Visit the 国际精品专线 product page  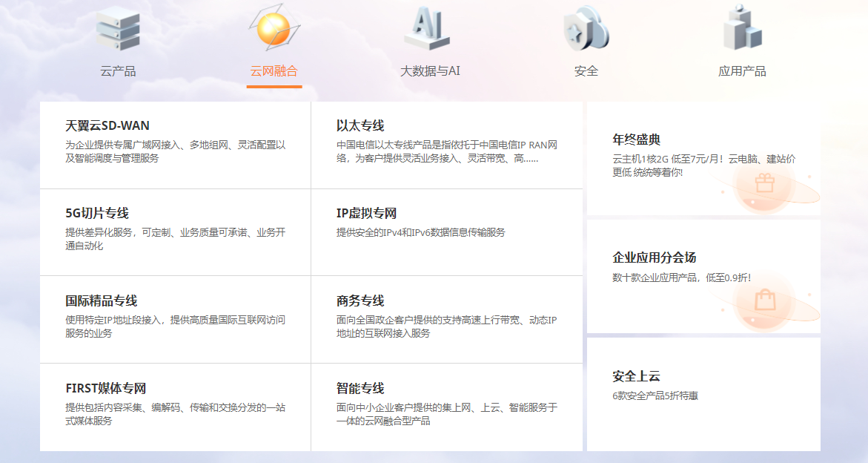tap(102, 301)
